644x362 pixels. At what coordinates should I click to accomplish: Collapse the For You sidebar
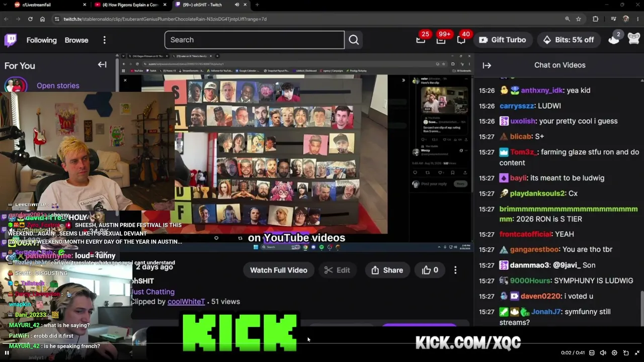pyautogui.click(x=102, y=65)
